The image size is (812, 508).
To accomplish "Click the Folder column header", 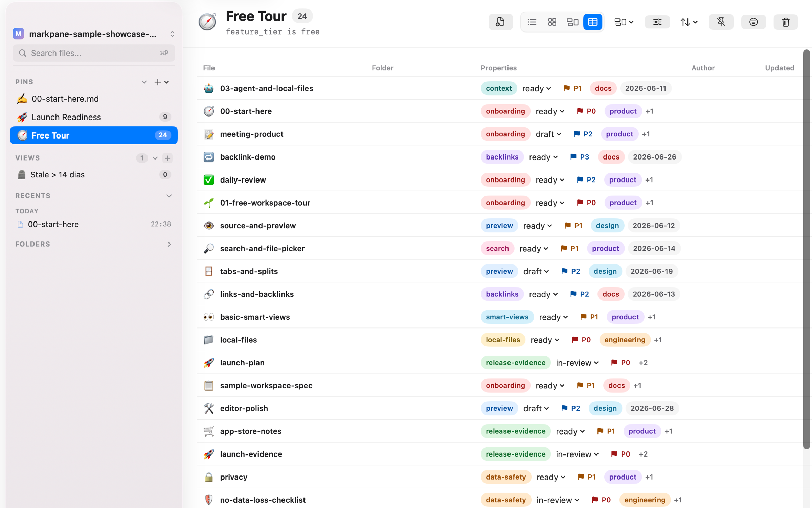I will (x=382, y=68).
